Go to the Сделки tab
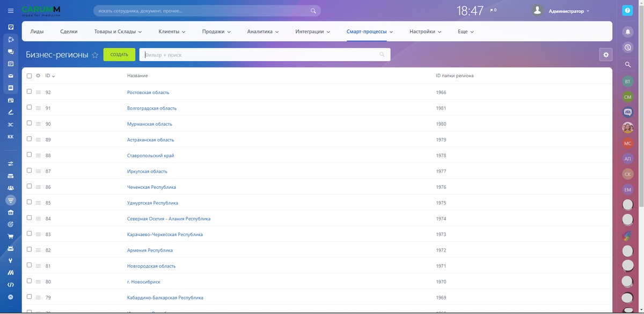Viewport: 644px width, 314px height. coord(69,32)
